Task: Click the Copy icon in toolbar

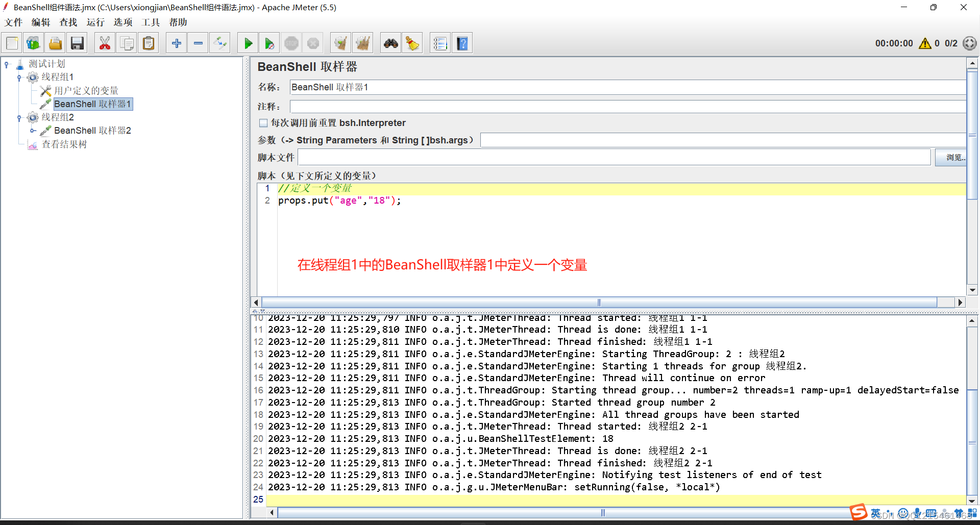Action: 127,43
